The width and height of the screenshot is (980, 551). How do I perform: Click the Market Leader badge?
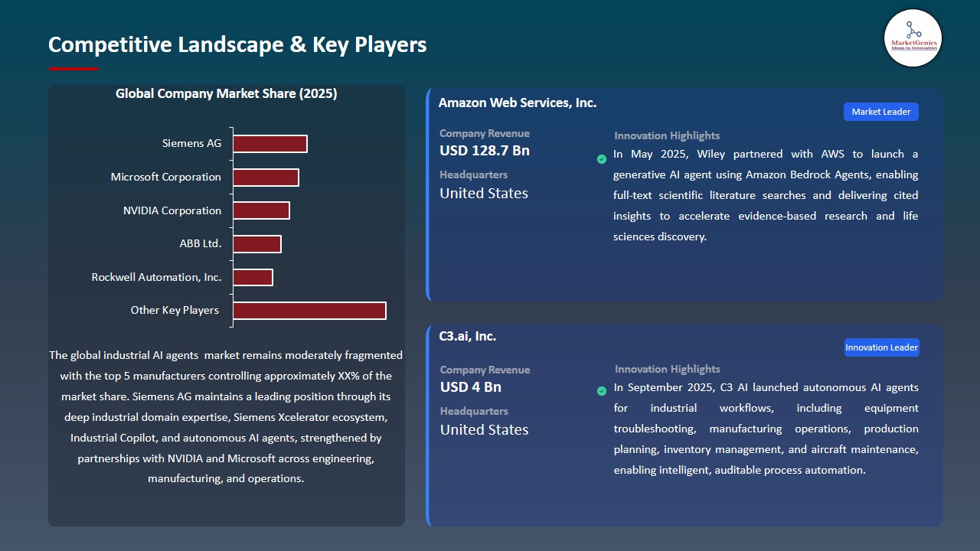[x=881, y=112]
